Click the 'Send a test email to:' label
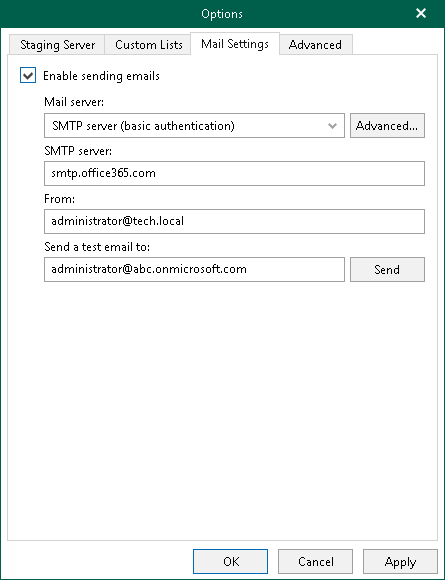 (x=97, y=246)
